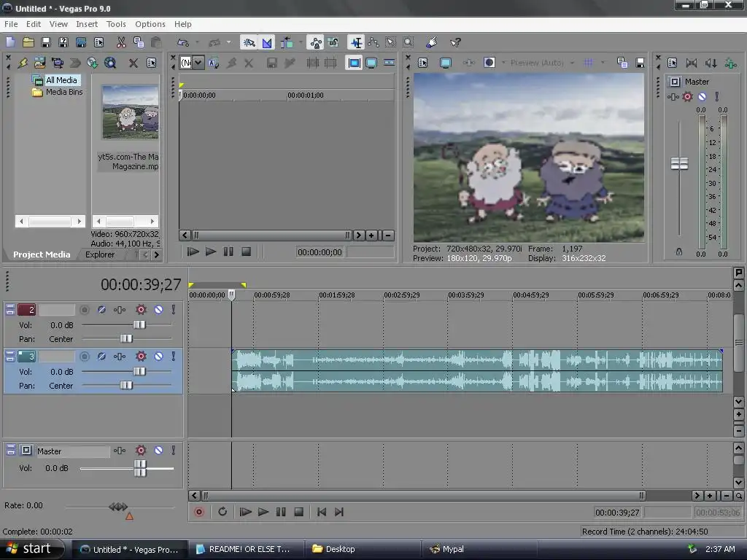Select the Zoom Edit tool magnifier
This screenshot has height=560, width=747.
pos(409,42)
